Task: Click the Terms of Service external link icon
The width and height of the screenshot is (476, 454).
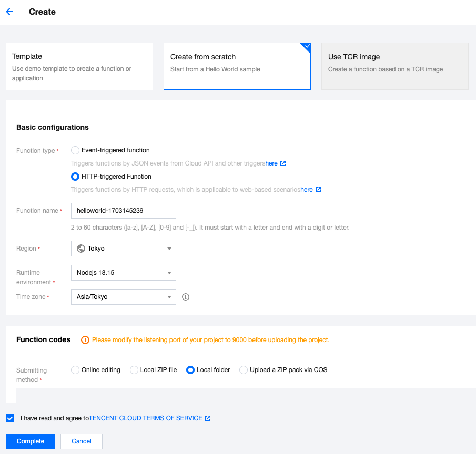Action: (x=208, y=418)
